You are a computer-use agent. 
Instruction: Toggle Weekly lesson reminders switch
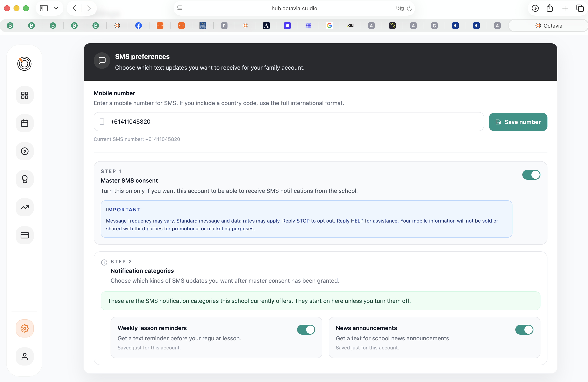pos(306,330)
